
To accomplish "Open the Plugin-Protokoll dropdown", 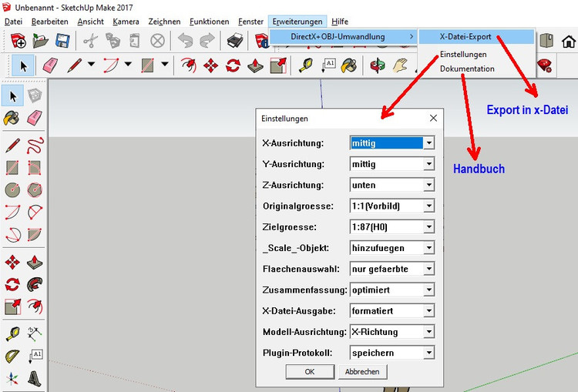I will tap(428, 353).
